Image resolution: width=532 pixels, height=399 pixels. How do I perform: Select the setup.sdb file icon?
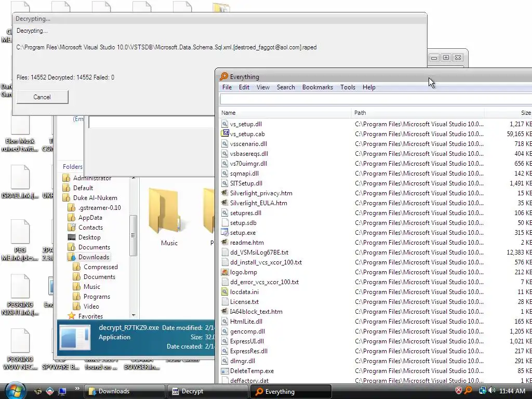[224, 222]
